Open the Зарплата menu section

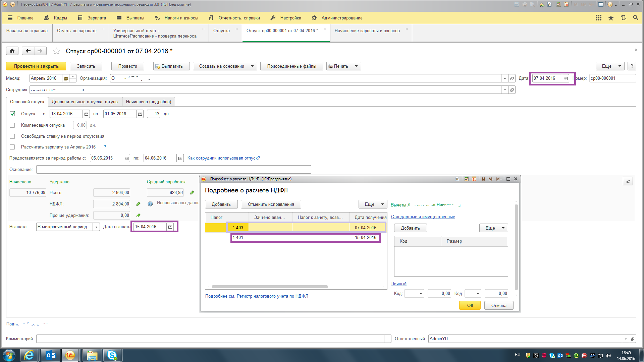click(x=92, y=18)
